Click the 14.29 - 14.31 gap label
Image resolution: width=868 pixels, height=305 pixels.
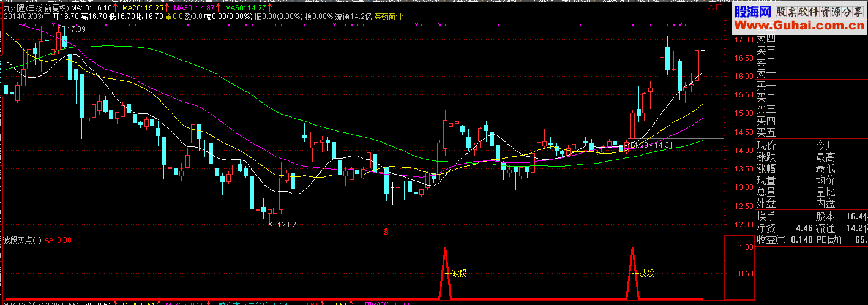click(x=651, y=145)
